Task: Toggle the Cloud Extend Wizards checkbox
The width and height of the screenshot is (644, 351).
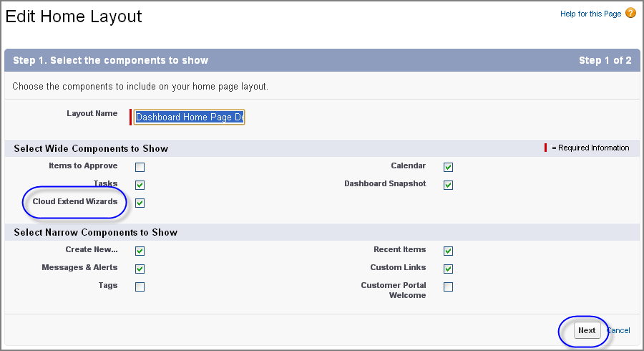Action: tap(140, 203)
